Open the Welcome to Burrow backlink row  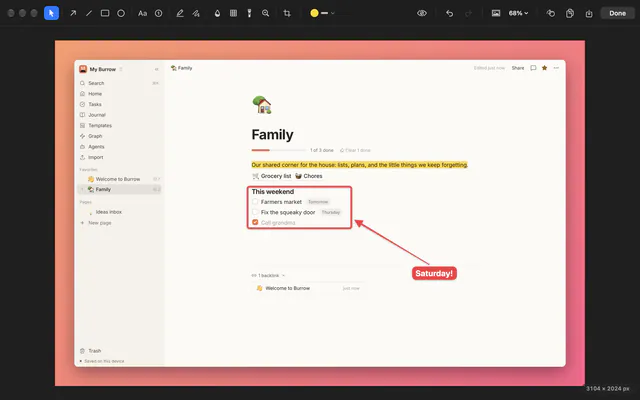pyautogui.click(x=308, y=288)
